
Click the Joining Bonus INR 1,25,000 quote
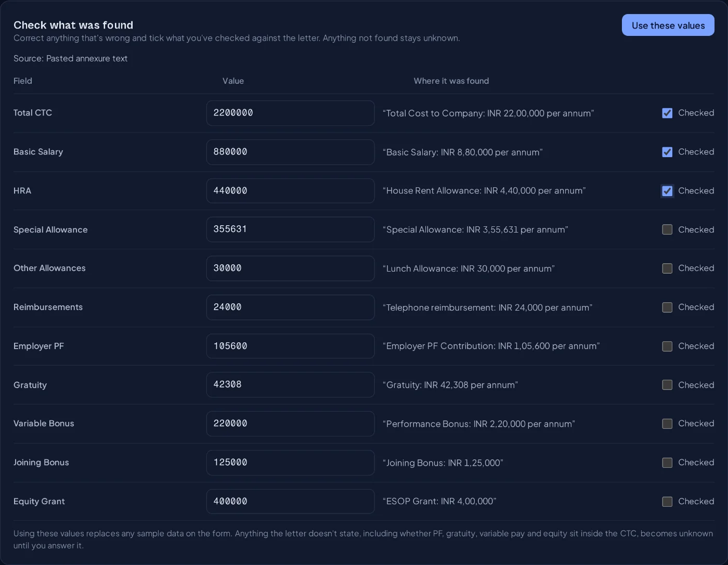coord(443,463)
